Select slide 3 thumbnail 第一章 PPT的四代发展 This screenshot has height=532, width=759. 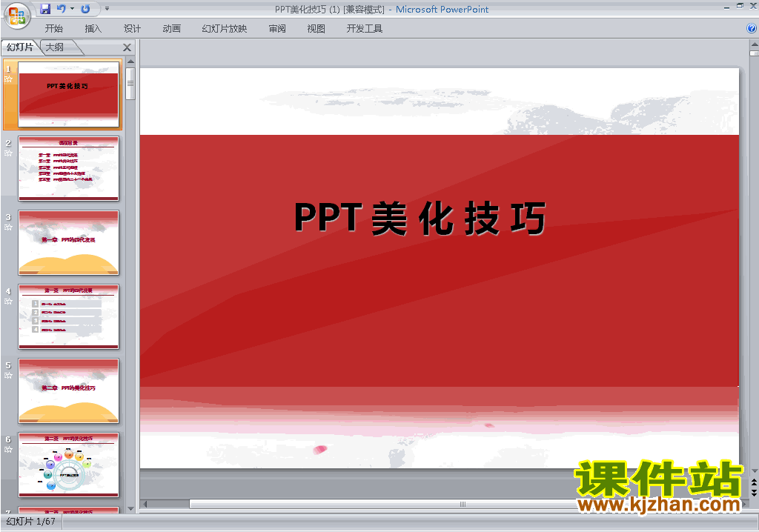point(68,242)
